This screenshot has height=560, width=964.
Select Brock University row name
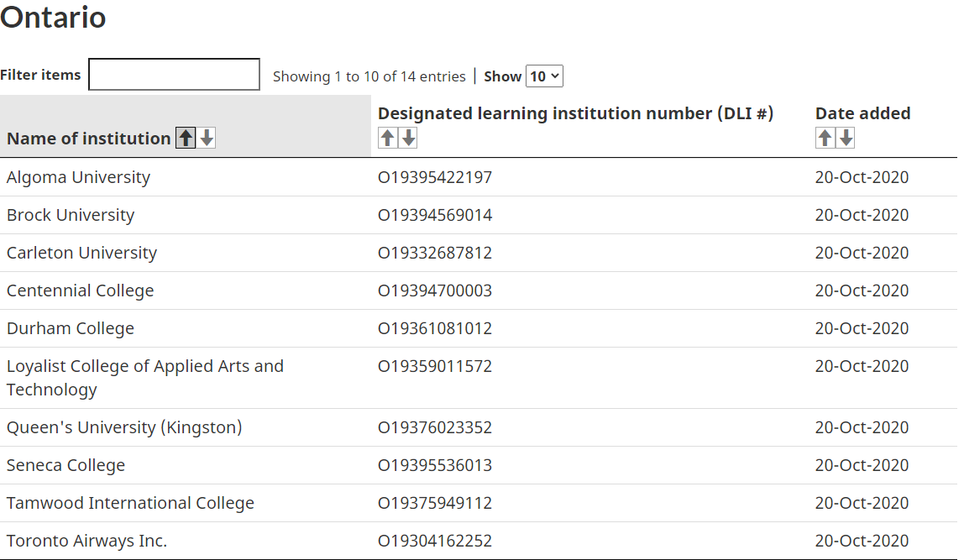(x=70, y=215)
